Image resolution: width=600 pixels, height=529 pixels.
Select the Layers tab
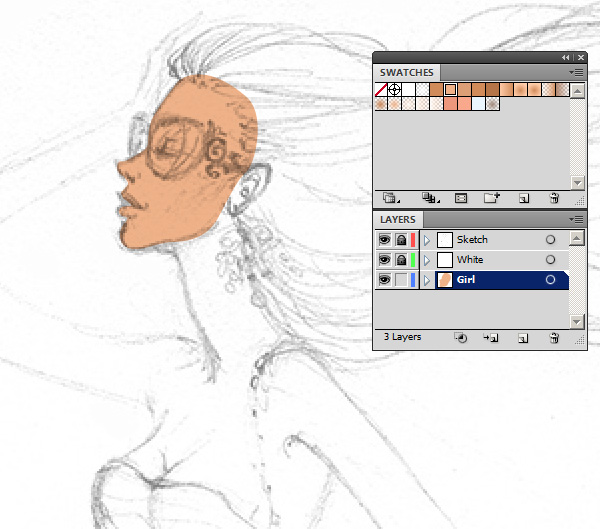point(398,219)
